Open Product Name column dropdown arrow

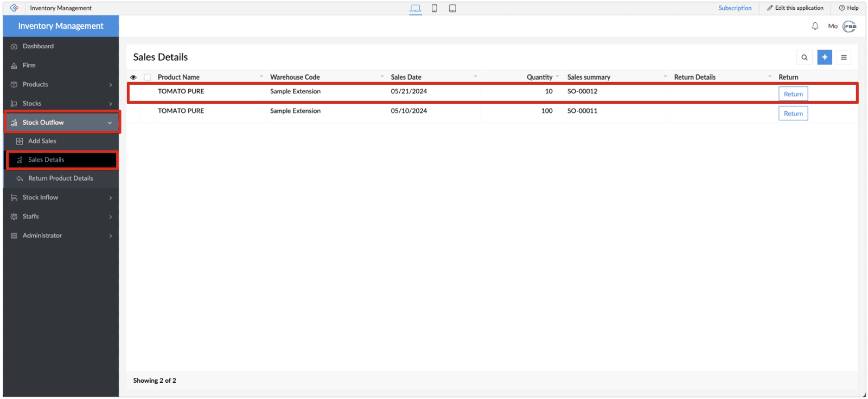pos(261,77)
